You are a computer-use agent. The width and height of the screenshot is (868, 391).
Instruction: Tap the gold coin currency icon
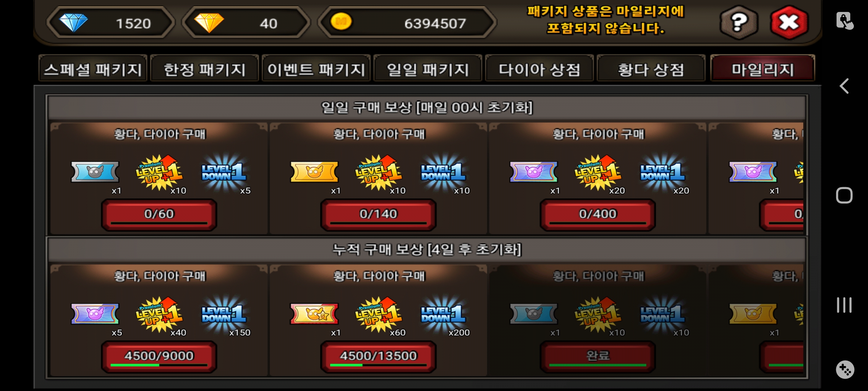[341, 22]
